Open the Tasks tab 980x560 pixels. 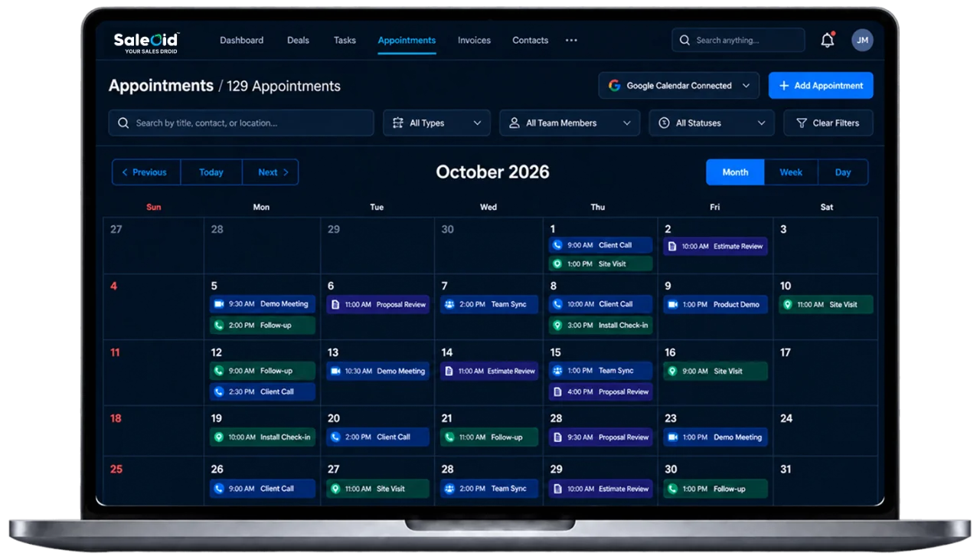345,41
